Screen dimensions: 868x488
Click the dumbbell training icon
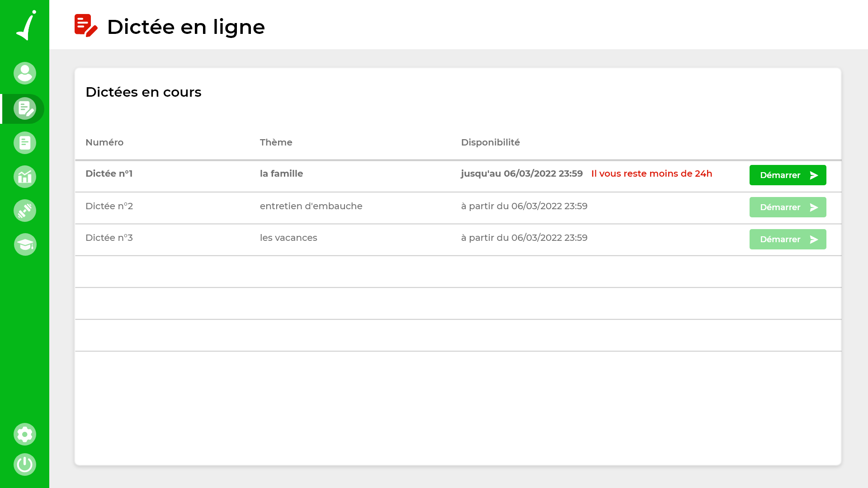25,211
